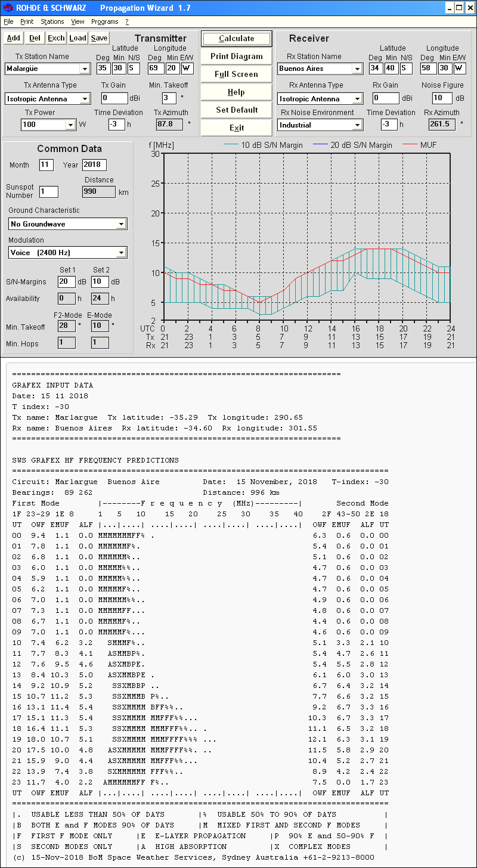Click the E-Mode Min. Takeoff value box
The height and width of the screenshot is (868, 477).
pos(100,326)
